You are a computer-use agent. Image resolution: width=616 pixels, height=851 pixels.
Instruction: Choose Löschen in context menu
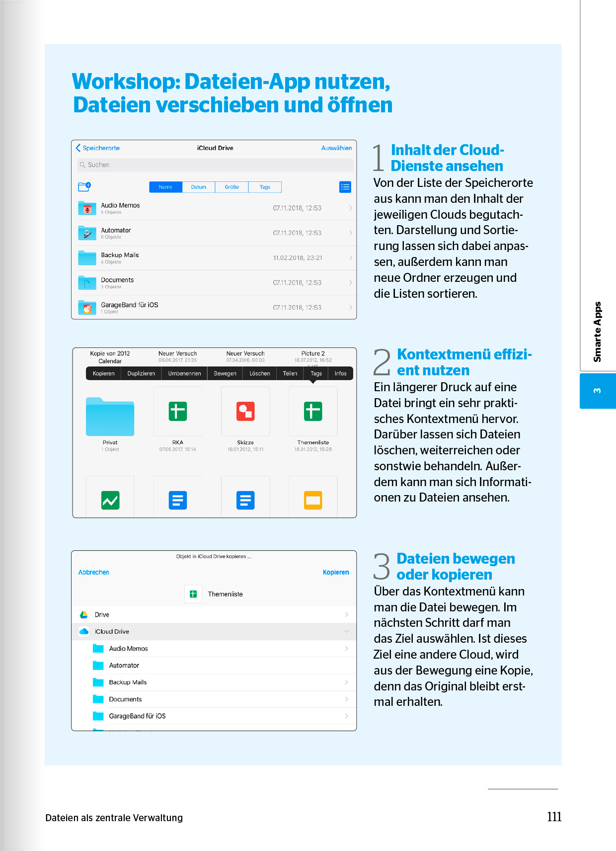click(260, 373)
